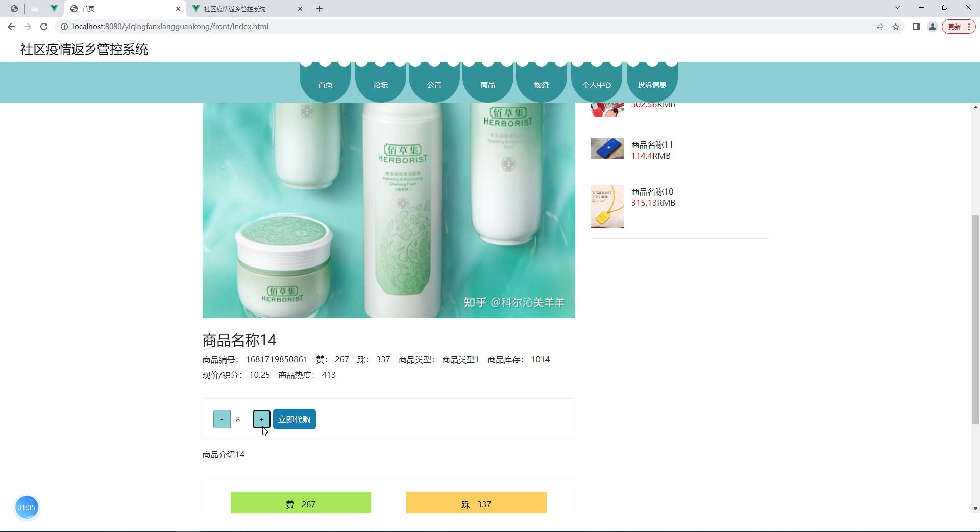Click the page vertical scrollbar thumb
The image size is (980, 532).
click(x=975, y=320)
